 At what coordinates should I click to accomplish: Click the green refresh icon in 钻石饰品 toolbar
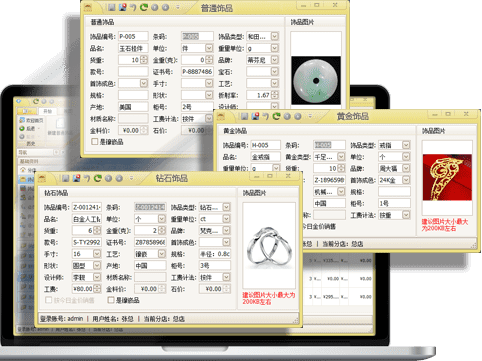click(x=97, y=178)
